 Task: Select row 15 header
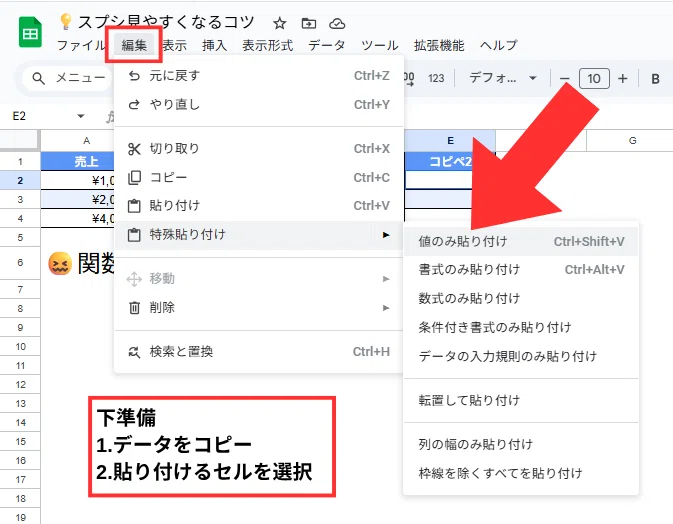20,442
